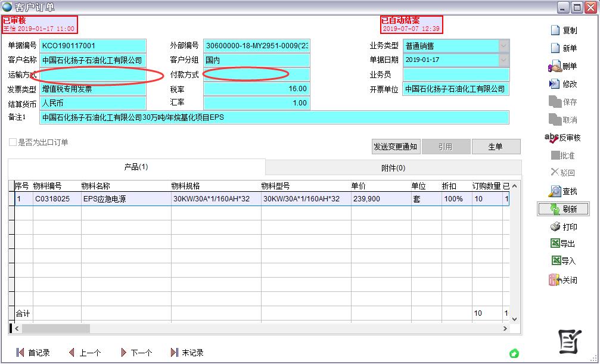Print the order via 打印 icon
The height and width of the screenshot is (364, 600).
[564, 226]
